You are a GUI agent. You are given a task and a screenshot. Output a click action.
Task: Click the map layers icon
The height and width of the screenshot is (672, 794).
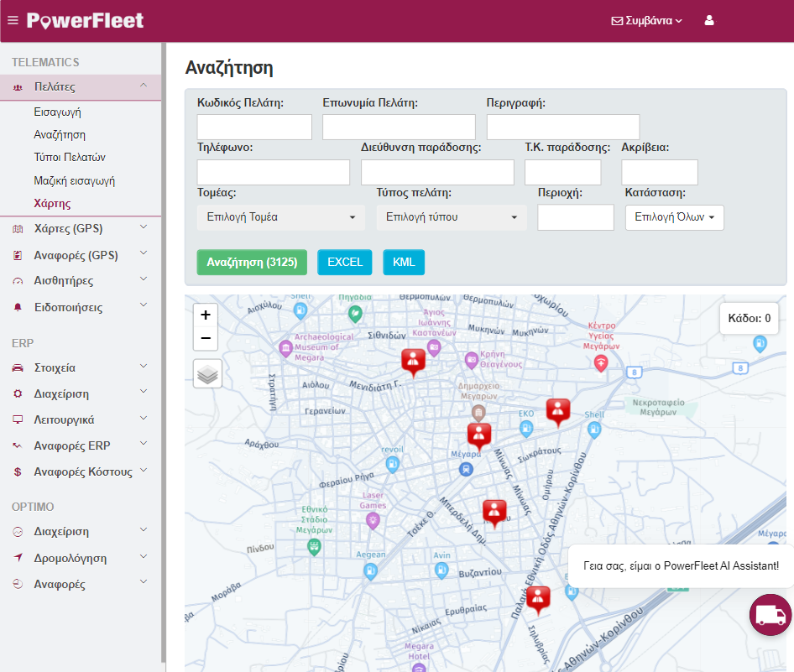tap(207, 373)
